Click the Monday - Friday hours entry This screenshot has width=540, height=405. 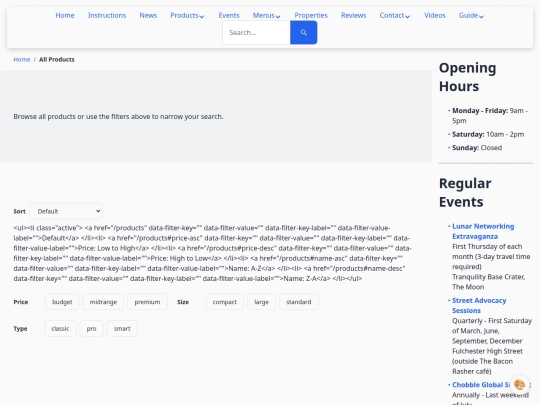(x=490, y=116)
